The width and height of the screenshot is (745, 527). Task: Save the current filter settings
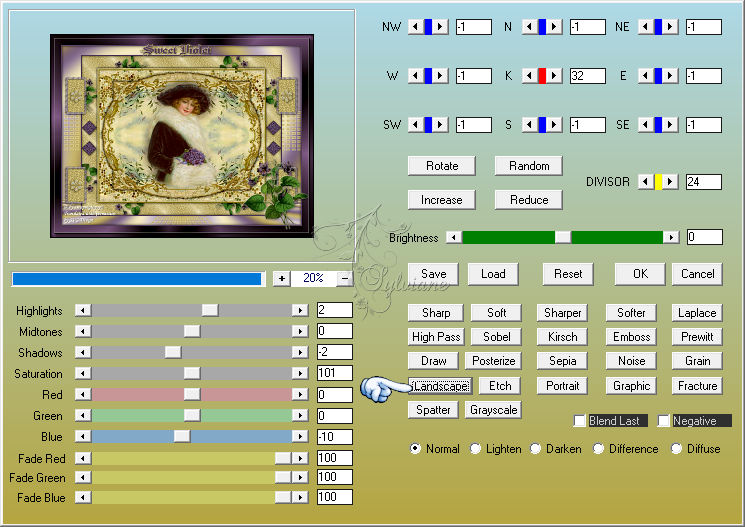(433, 274)
